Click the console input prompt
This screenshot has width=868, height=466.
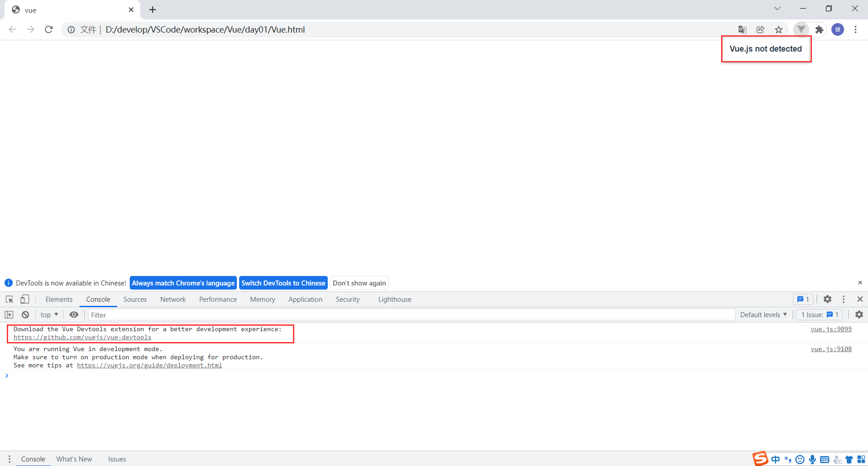click(x=434, y=376)
